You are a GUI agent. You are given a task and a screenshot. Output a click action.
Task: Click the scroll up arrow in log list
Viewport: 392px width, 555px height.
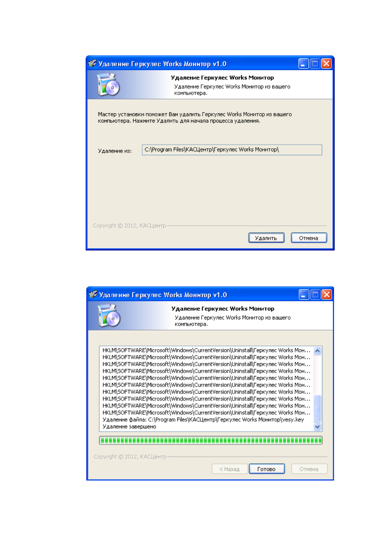(318, 351)
